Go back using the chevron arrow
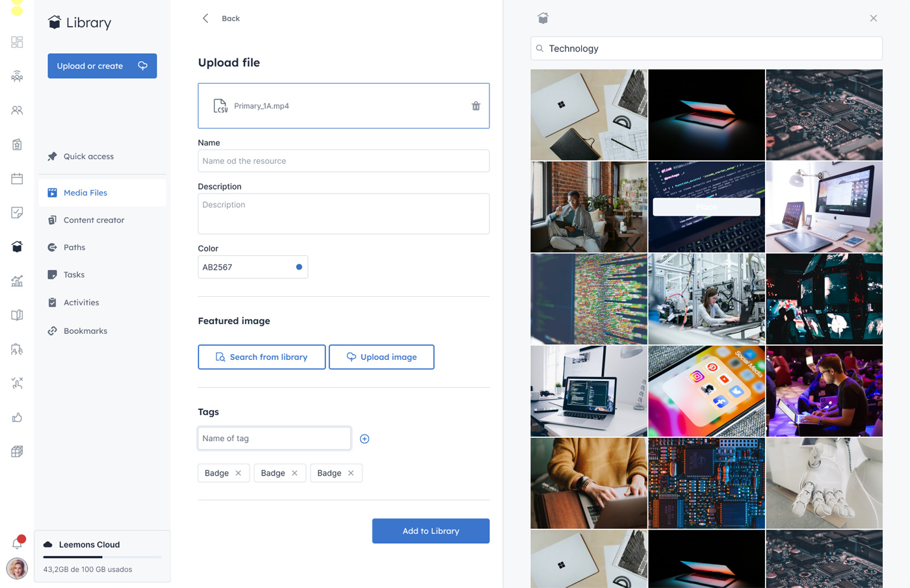The image size is (910, 588). (x=205, y=18)
